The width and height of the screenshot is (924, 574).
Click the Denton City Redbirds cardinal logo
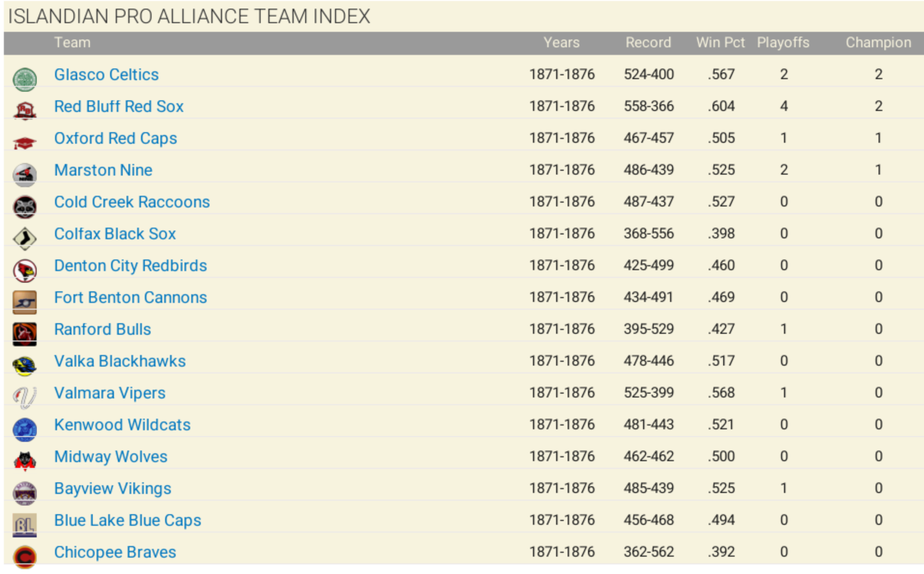[25, 270]
